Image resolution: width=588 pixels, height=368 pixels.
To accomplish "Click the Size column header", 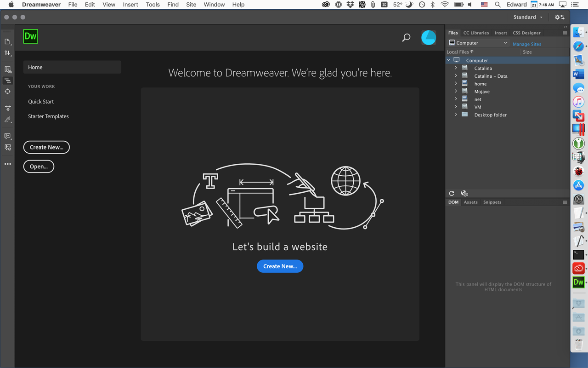I will [x=527, y=52].
